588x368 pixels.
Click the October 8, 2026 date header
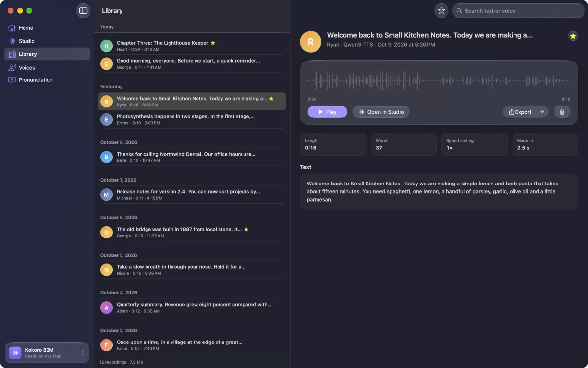[119, 142]
